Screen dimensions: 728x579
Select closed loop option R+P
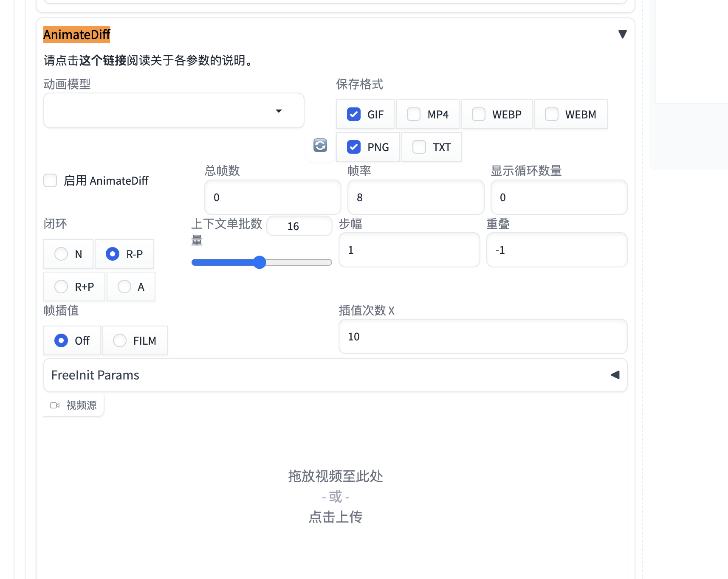point(61,287)
